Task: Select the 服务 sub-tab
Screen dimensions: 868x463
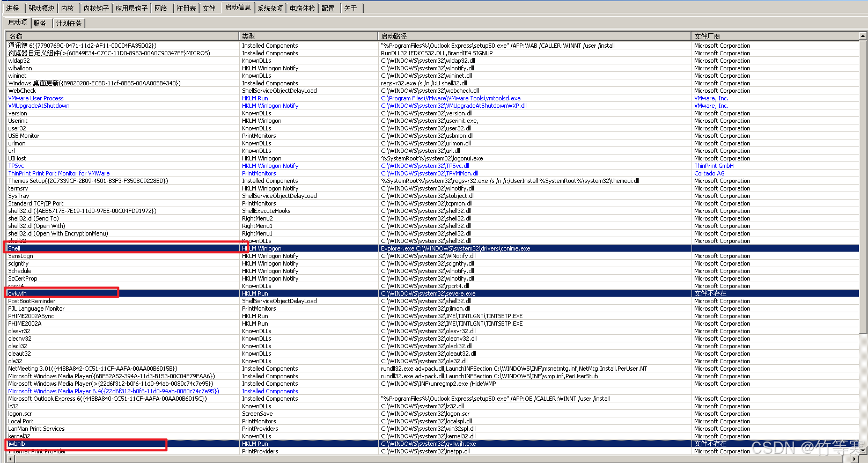Action: tap(40, 23)
